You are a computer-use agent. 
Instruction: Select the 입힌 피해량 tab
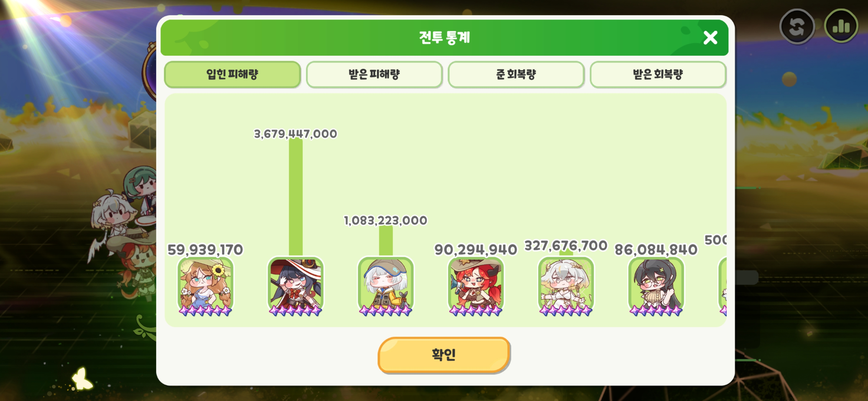tap(232, 74)
